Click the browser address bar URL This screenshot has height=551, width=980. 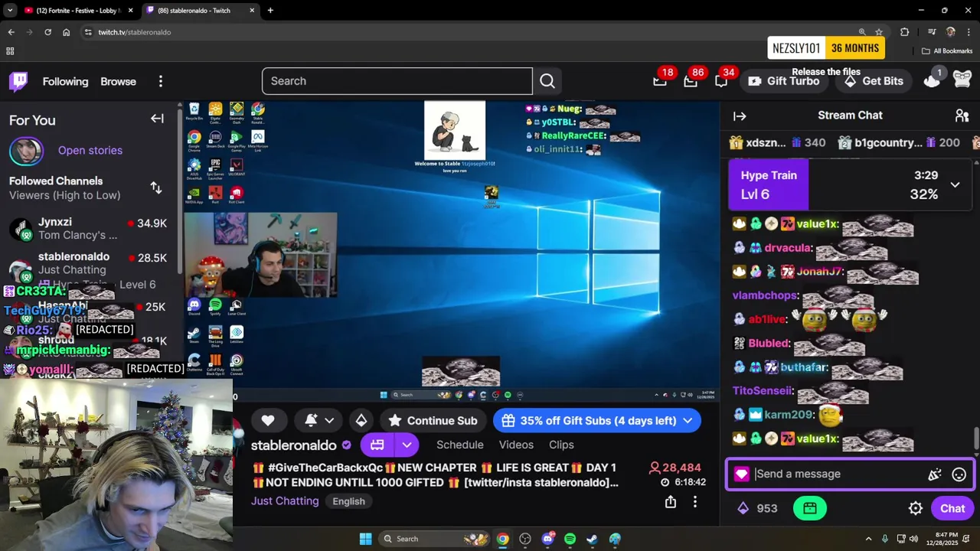134,32
